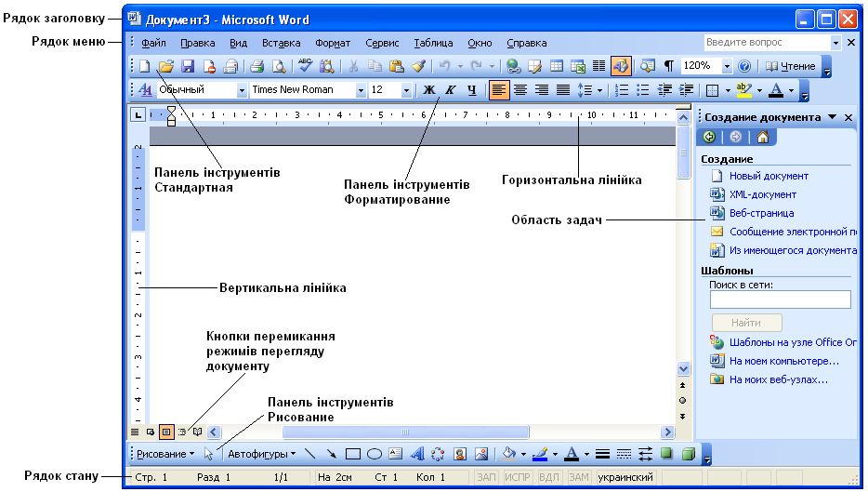The height and width of the screenshot is (492, 868).
Task: Open the Формат menu
Action: pos(333,43)
